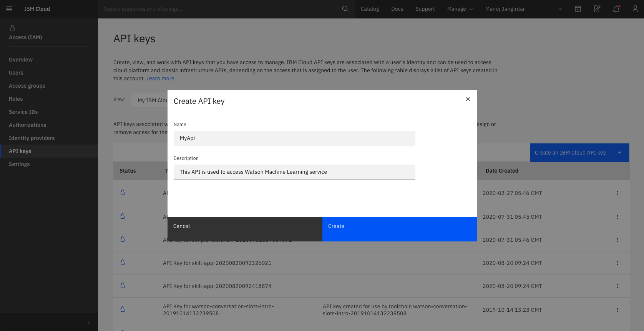Open the Cloud Shell terminal icon
This screenshot has width=644, height=331.
click(578, 9)
